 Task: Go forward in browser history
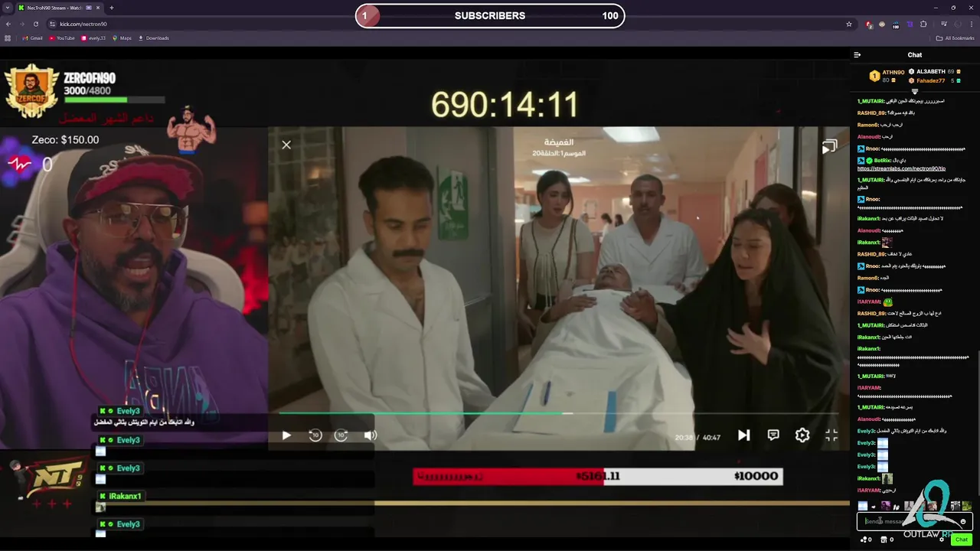[x=21, y=24]
